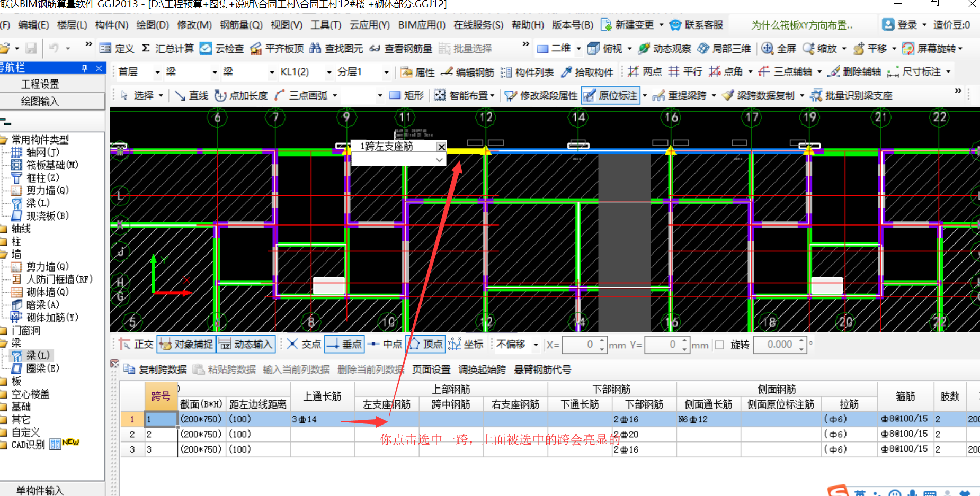Open 查找图元 binoculars tool
The width and height of the screenshot is (980, 496).
[336, 48]
